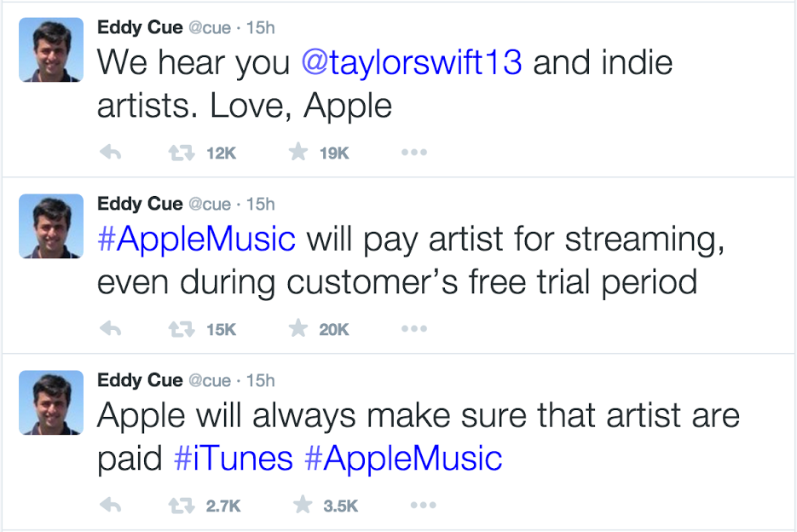Open the @taylorswift13 mention link
Image resolution: width=797 pixels, height=532 pixels.
[412, 62]
